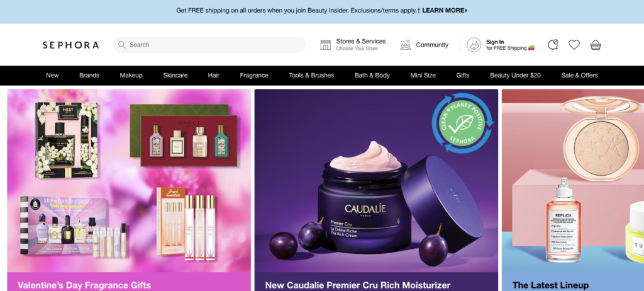Go to home via Sephora logo

tap(70, 45)
